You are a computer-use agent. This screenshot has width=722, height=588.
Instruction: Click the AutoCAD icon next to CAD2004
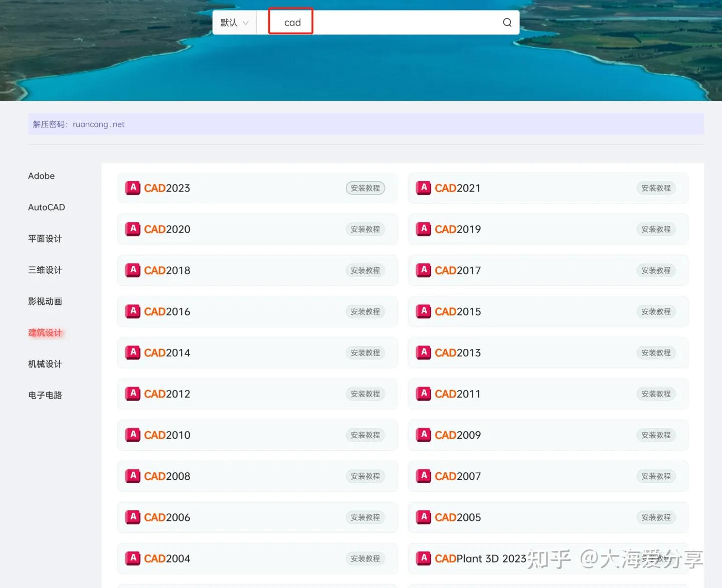[x=132, y=558]
